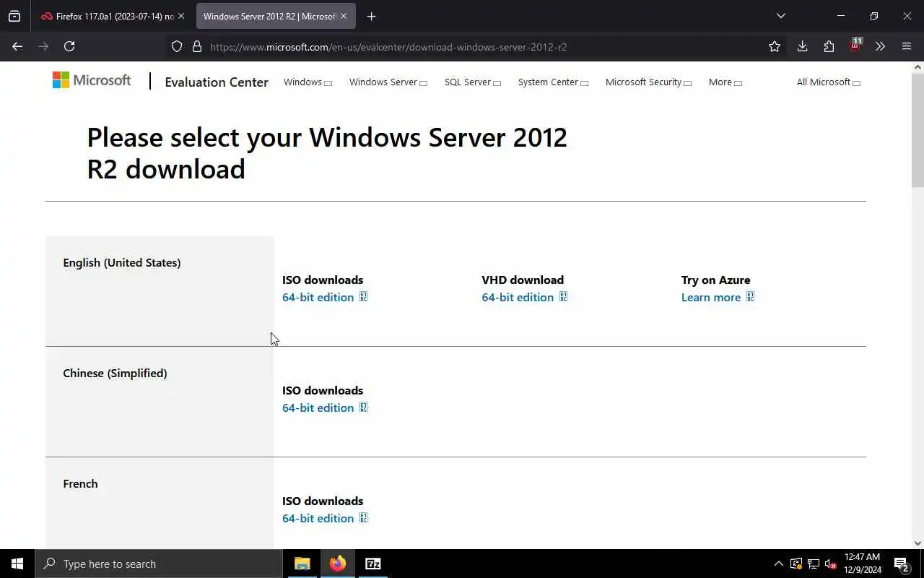Viewport: 924px width, 578px height.
Task: Open the list all tabs dropdown
Action: (x=780, y=16)
